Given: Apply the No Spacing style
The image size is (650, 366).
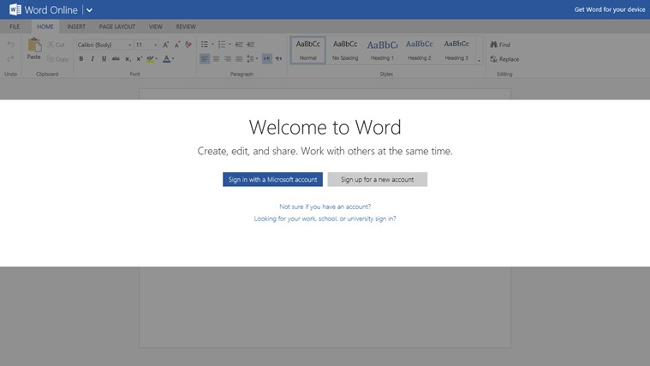Looking at the screenshot, I should point(345,50).
